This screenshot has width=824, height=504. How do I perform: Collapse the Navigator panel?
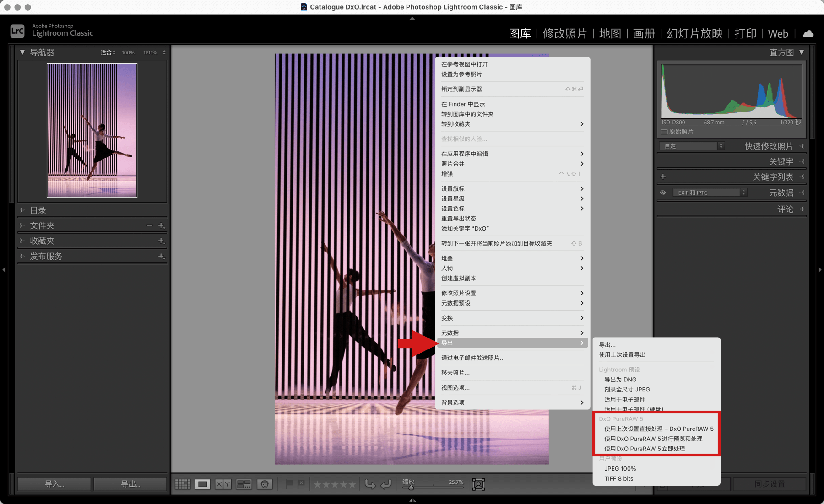click(x=22, y=53)
